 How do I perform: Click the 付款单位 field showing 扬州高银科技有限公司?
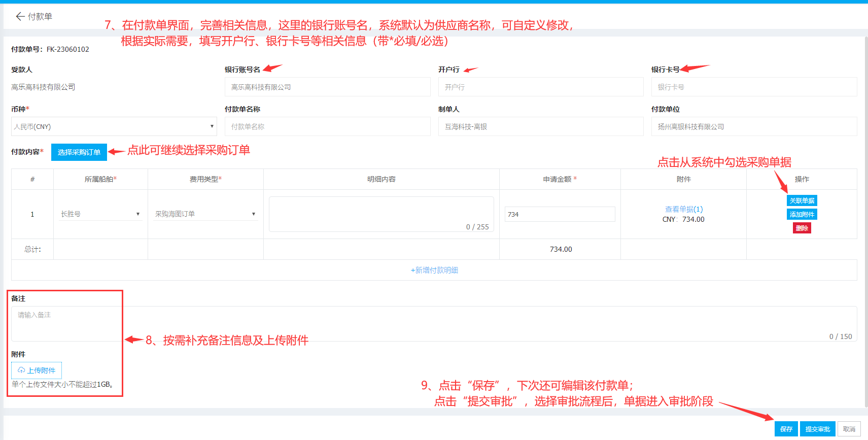(x=754, y=126)
